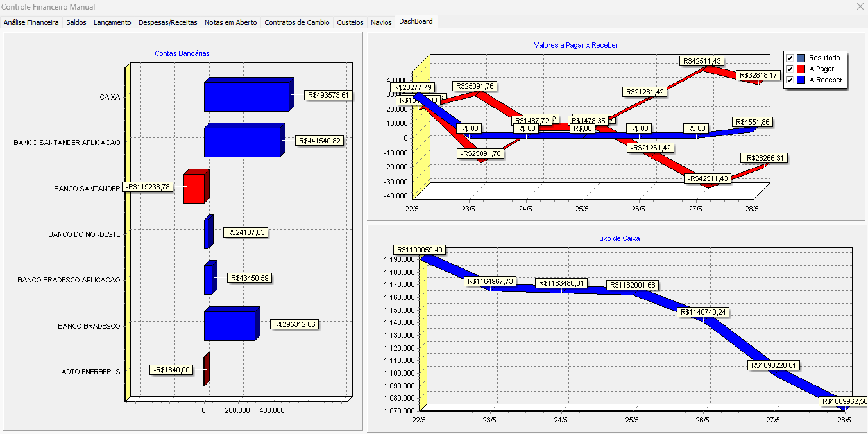Click the -R$28266,31 Resultado label
This screenshot has height=434, width=868.
coord(764,158)
